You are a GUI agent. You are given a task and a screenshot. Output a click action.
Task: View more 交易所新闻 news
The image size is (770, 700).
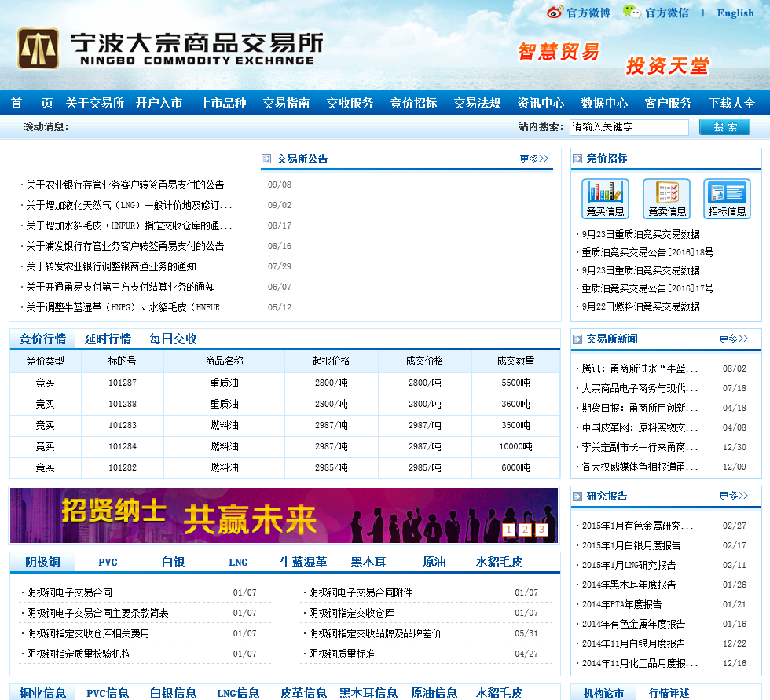tap(733, 339)
